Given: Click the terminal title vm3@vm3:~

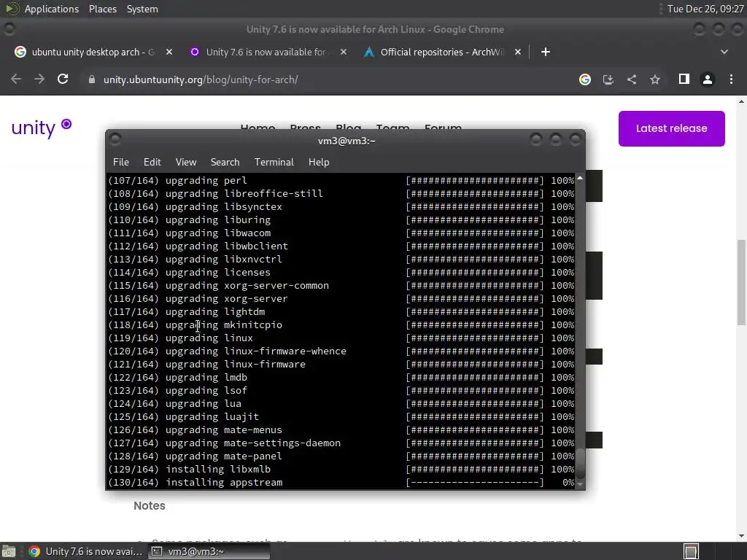Looking at the screenshot, I should tap(347, 141).
